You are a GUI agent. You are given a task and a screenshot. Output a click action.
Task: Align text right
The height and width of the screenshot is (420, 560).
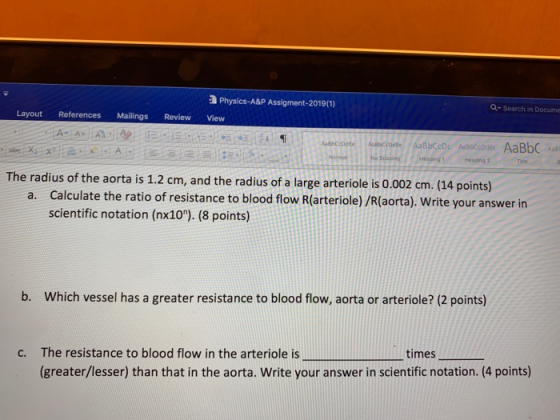coord(189,154)
